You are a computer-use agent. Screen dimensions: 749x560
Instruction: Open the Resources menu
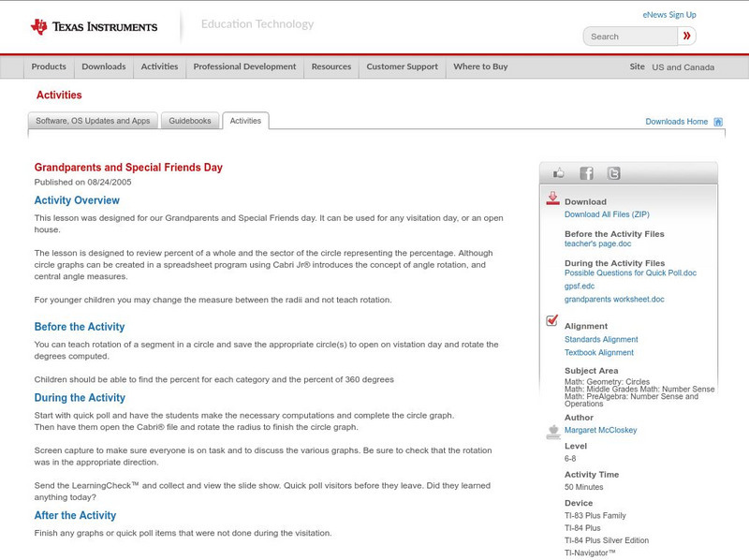(331, 66)
